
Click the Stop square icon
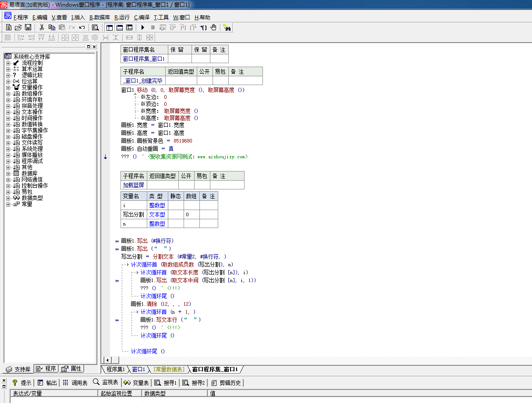click(153, 27)
